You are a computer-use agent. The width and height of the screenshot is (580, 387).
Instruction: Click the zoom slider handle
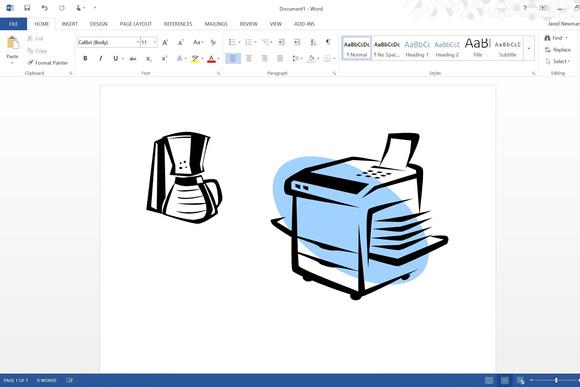tap(556, 380)
